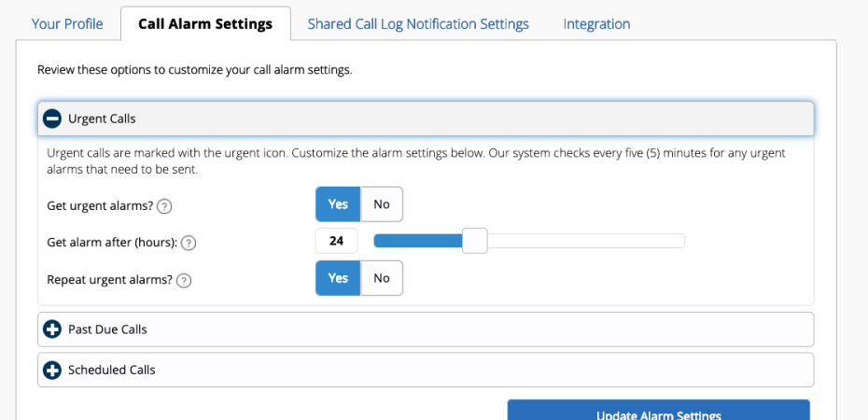868x420 pixels.
Task: Click the plus icon beside Scheduled Calls
Action: [52, 370]
